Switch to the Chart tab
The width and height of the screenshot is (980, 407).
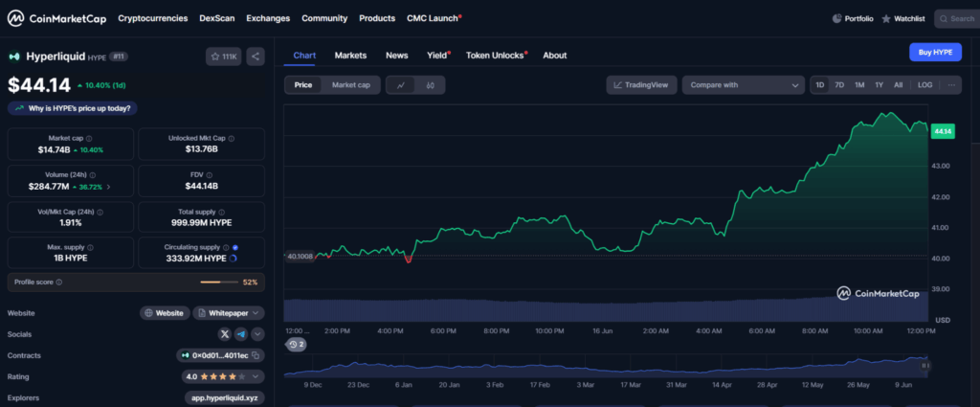coord(304,55)
